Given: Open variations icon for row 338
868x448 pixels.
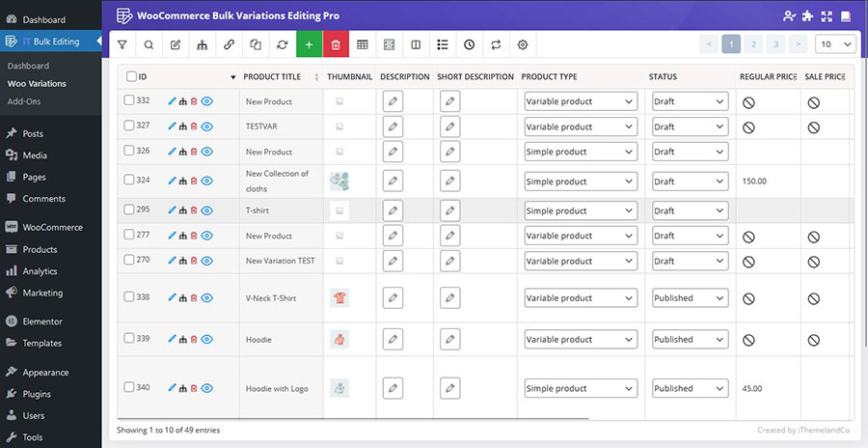Looking at the screenshot, I should coord(182,297).
